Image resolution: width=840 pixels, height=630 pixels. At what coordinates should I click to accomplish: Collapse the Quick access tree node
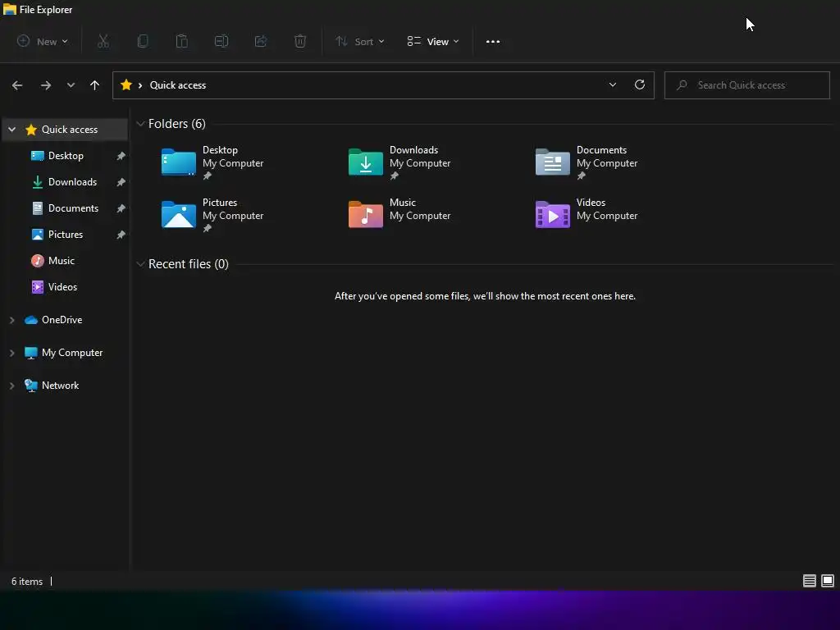[x=11, y=130]
